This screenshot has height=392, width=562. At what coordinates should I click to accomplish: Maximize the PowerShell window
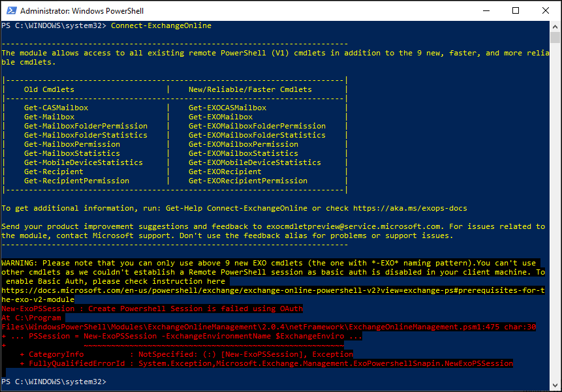pos(516,10)
